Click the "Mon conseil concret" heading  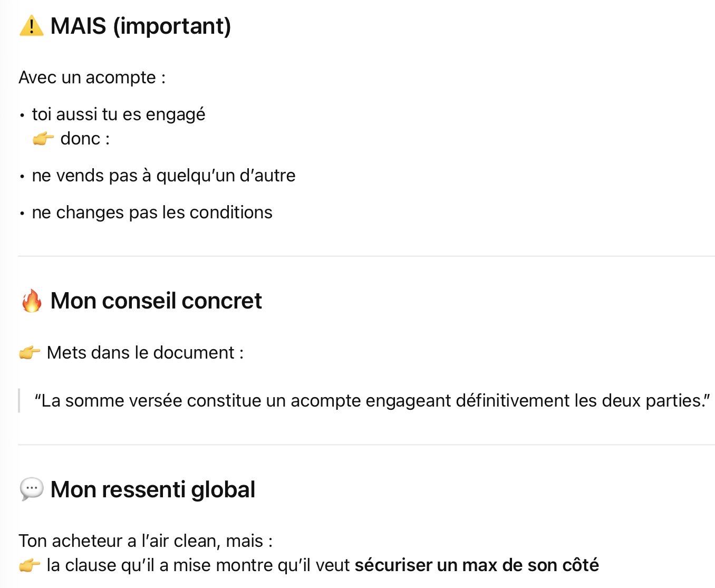tap(156, 301)
